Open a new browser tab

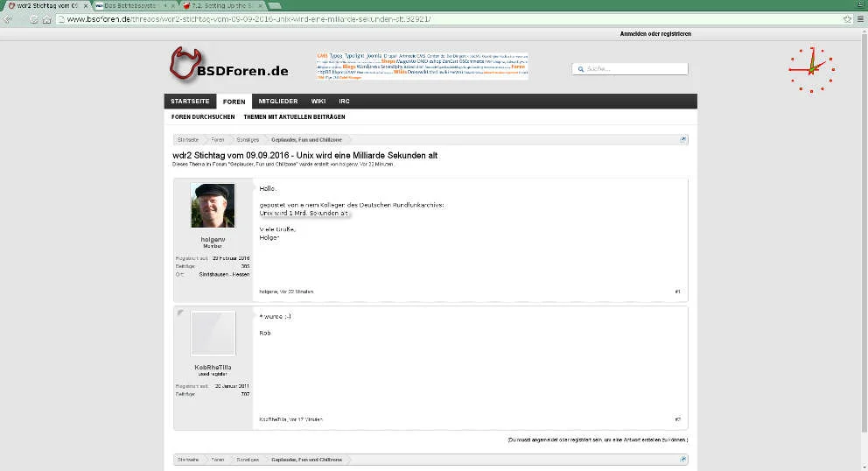275,5
